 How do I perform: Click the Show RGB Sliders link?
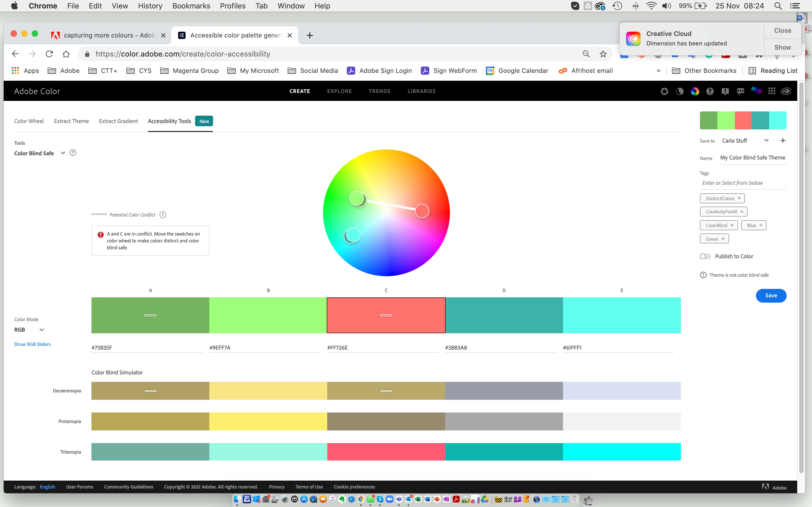pos(32,344)
